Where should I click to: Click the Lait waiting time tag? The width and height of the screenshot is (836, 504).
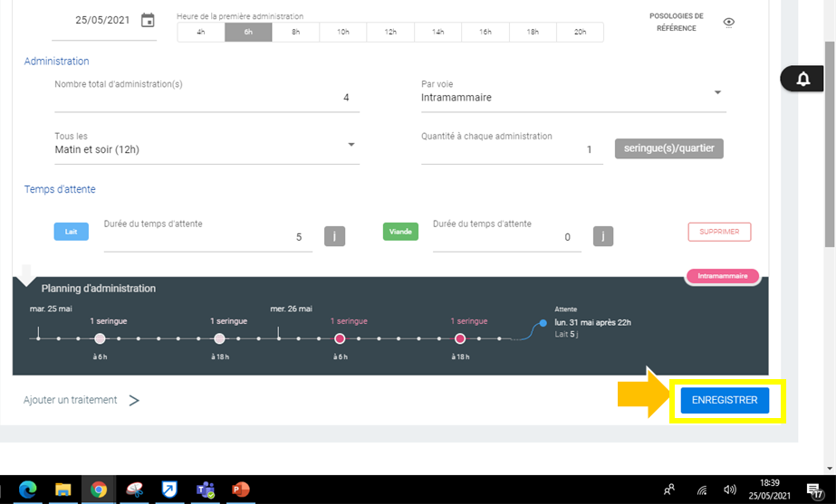click(71, 232)
